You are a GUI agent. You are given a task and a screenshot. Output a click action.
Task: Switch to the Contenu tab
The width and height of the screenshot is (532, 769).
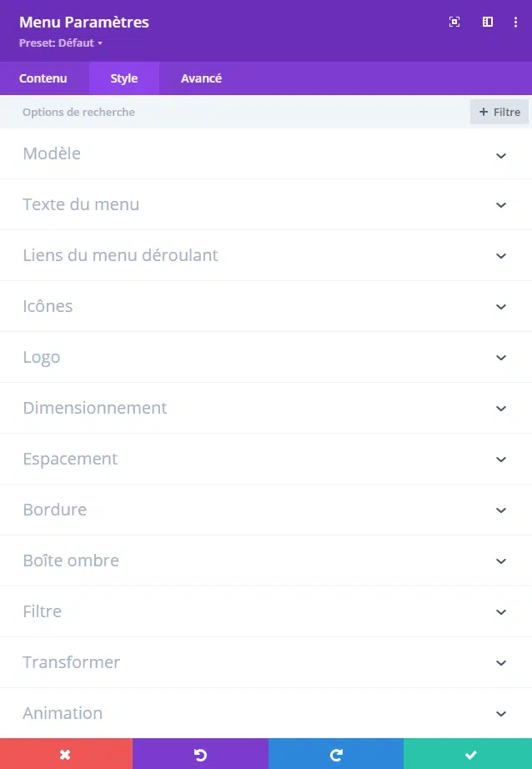(43, 78)
